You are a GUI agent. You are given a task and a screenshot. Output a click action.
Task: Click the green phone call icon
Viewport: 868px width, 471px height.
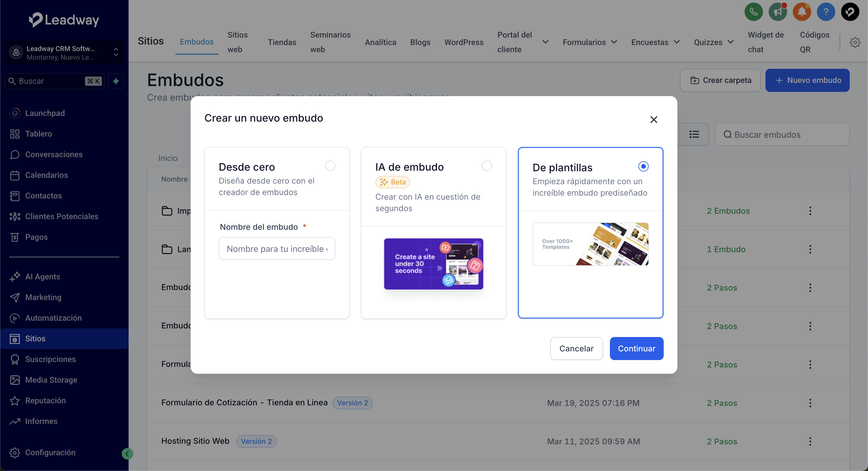click(753, 12)
